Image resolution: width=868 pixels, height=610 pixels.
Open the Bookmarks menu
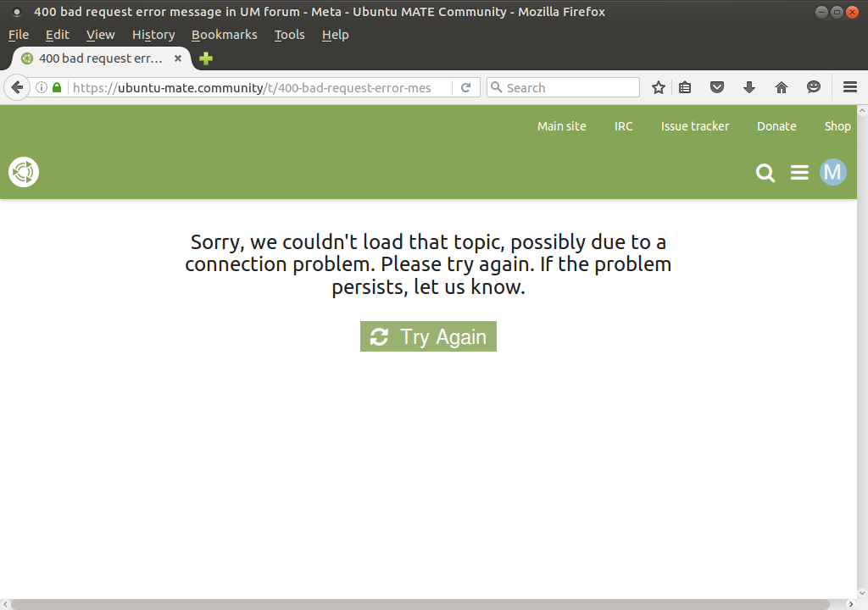[224, 35]
